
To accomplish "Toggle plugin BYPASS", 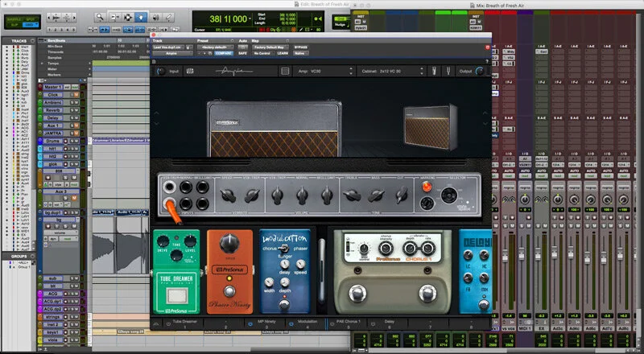I will (300, 47).
